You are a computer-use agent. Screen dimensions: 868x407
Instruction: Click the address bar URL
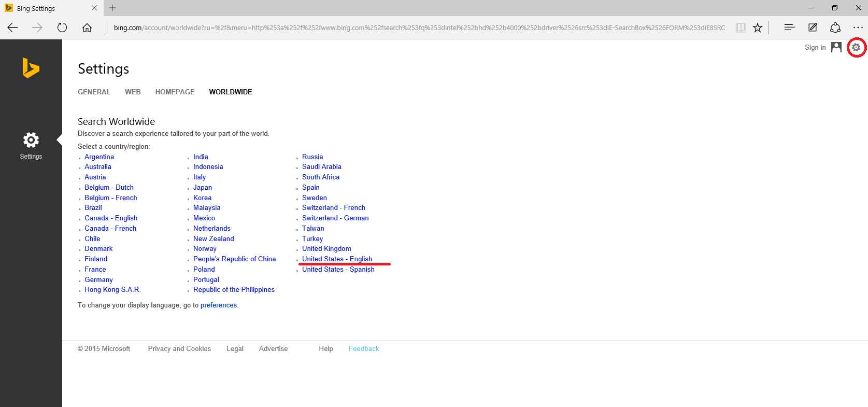tap(419, 27)
